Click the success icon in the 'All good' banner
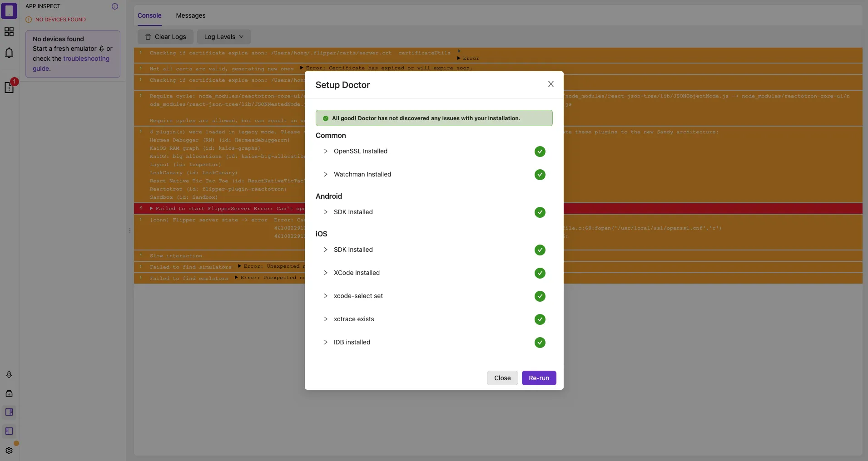This screenshot has width=868, height=461. (326, 118)
